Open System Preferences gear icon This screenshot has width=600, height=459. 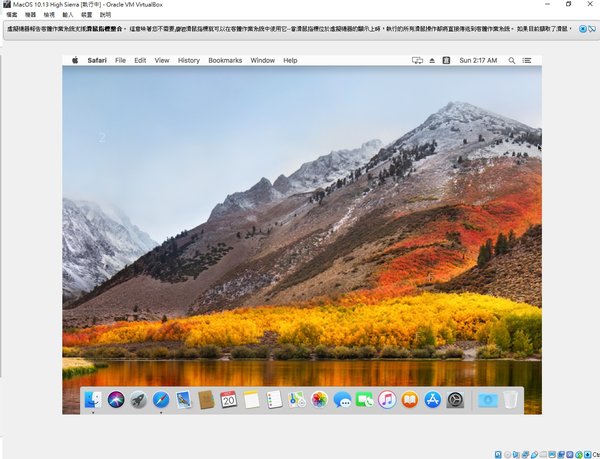pyautogui.click(x=455, y=400)
